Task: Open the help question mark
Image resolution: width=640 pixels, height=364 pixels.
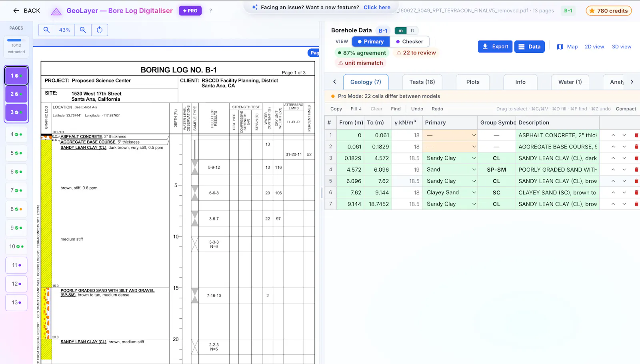Action: [x=211, y=11]
